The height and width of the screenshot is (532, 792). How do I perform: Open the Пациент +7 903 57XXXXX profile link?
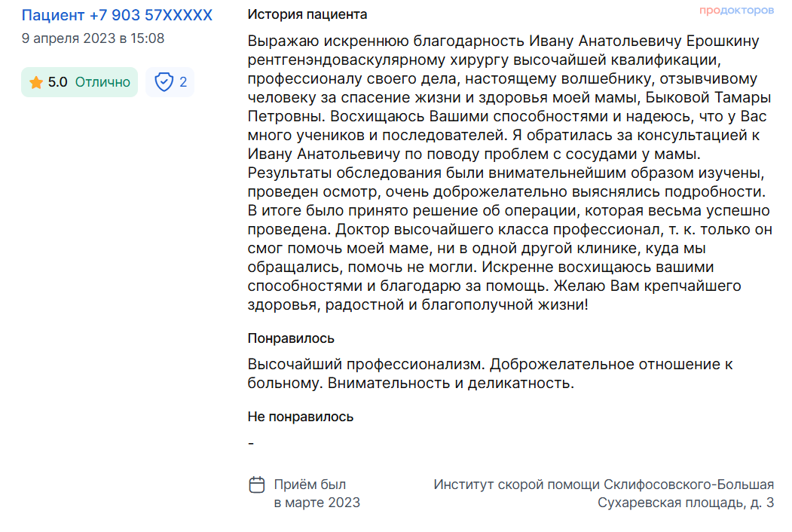coord(117,15)
